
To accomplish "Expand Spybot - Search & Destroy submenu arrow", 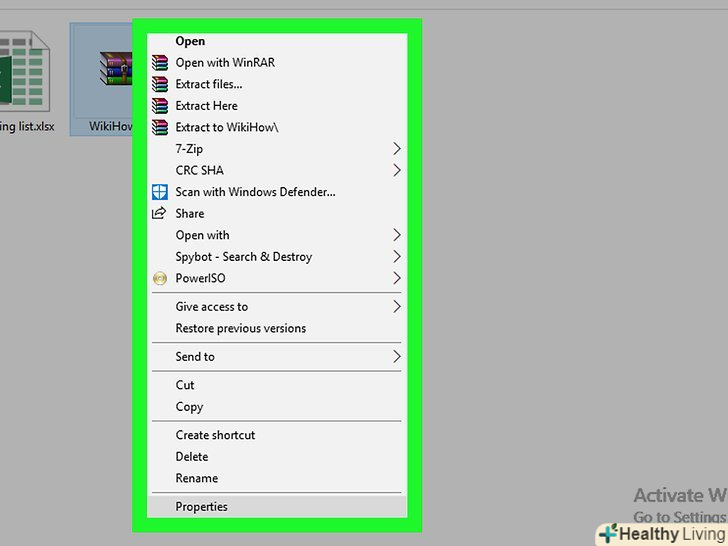I will pyautogui.click(x=396, y=257).
